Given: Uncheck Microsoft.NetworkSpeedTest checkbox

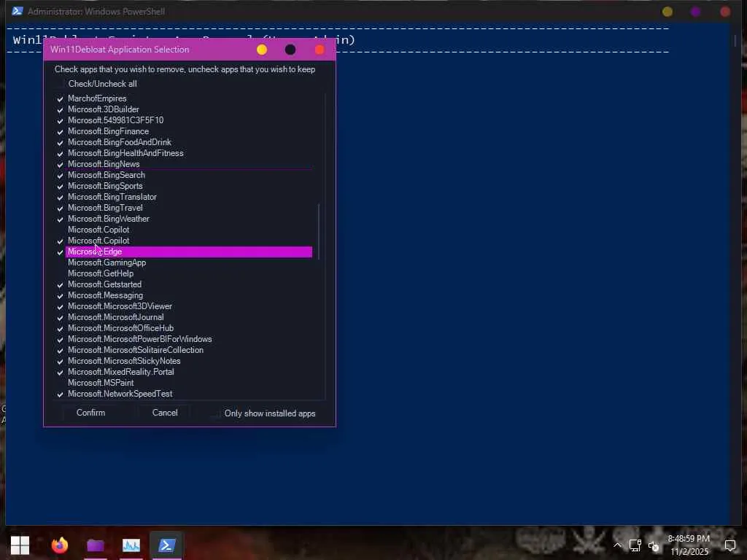Looking at the screenshot, I should point(60,394).
